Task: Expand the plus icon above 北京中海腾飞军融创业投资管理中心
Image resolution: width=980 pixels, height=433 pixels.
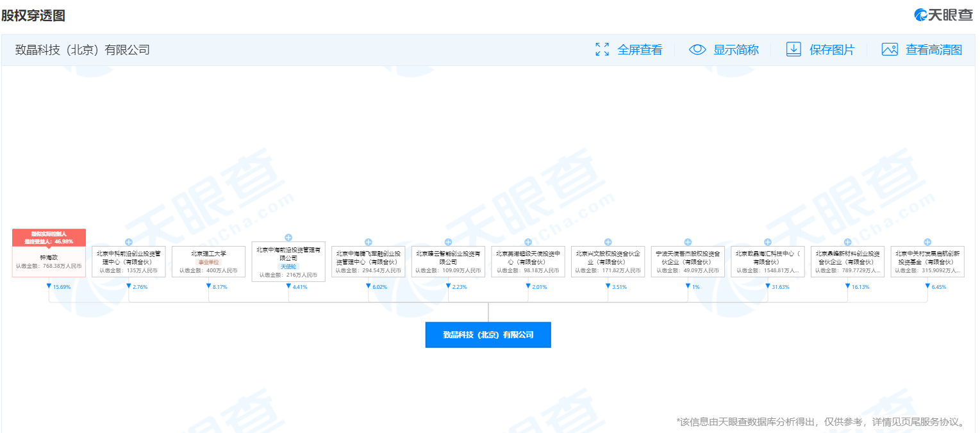Action: [369, 242]
